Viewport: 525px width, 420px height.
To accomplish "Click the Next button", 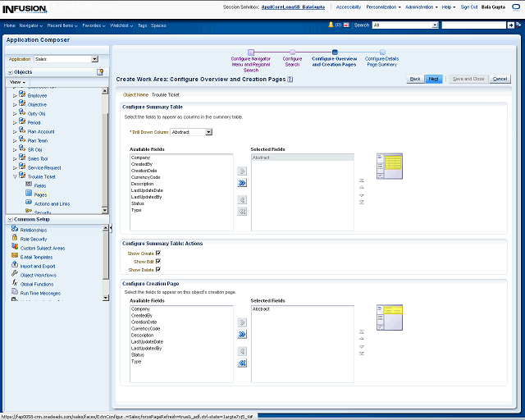I will pyautogui.click(x=435, y=79).
